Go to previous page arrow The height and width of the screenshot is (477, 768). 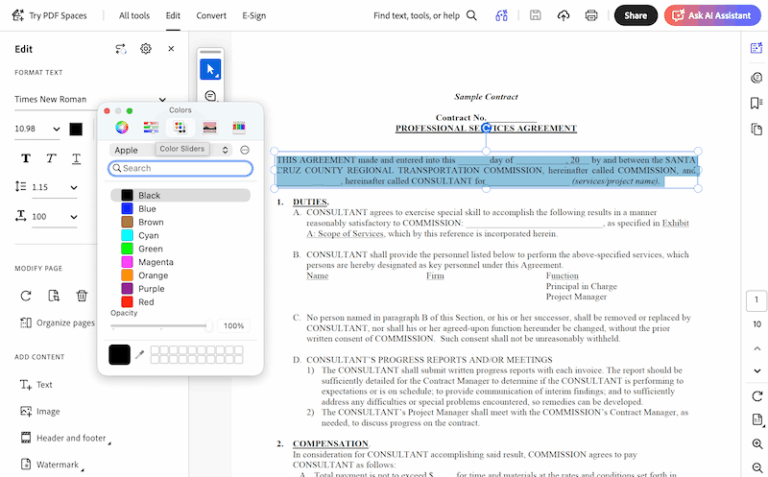(x=757, y=349)
